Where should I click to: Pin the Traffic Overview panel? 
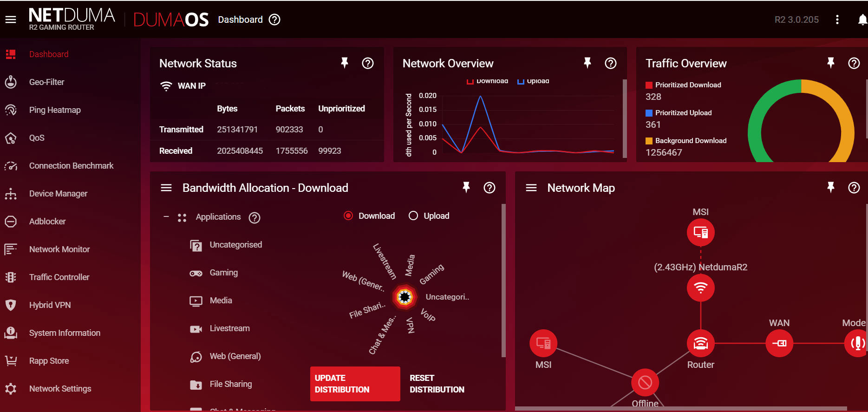[831, 63]
